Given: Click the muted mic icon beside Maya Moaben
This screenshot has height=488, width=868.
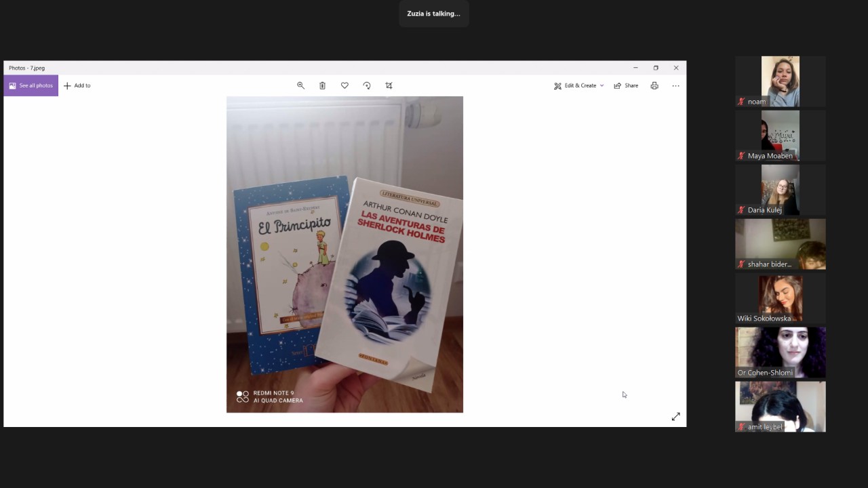Looking at the screenshot, I should click(742, 156).
